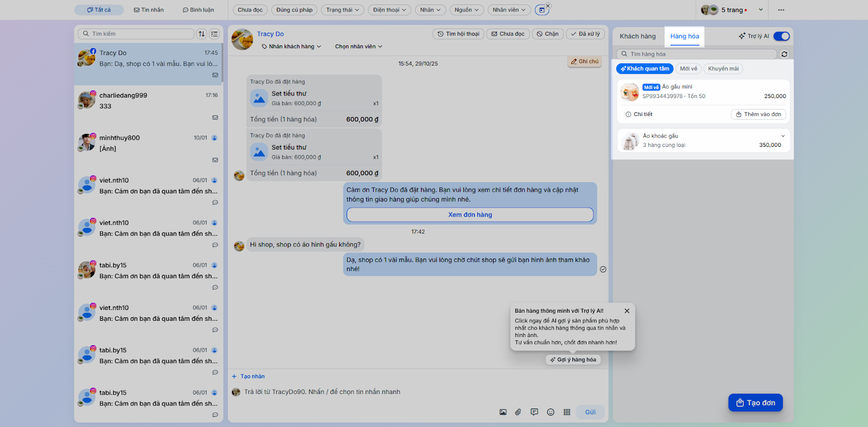This screenshot has width=868, height=427.
Task: Turn off the Trợ lý AI switch
Action: [x=781, y=36]
